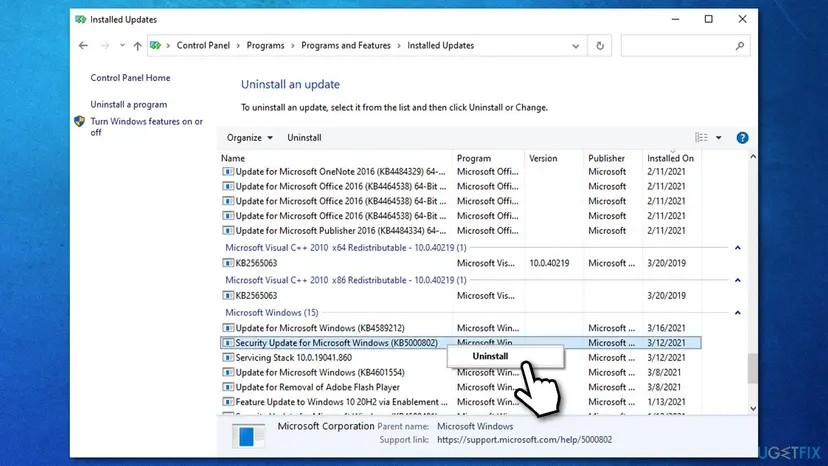Image resolution: width=828 pixels, height=466 pixels.
Task: Click the icon of the Servicing Stack entry
Action: [x=228, y=358]
